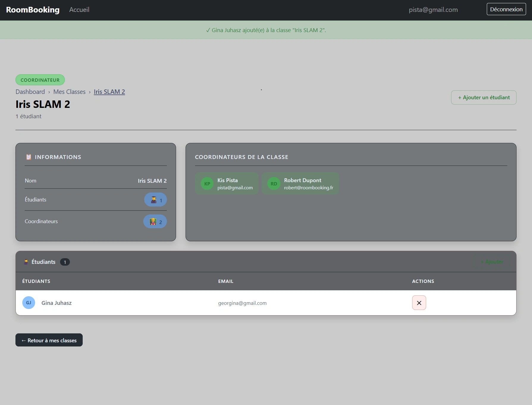
Task: Open Mes Classes breadcrumb link
Action: click(x=69, y=92)
